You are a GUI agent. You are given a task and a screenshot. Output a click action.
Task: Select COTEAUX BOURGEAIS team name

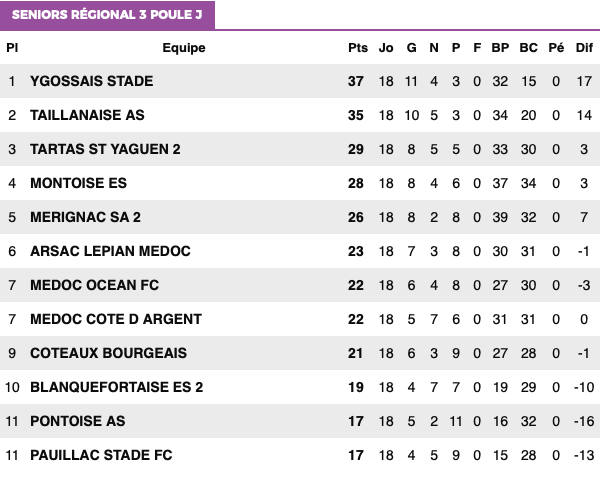click(x=108, y=353)
